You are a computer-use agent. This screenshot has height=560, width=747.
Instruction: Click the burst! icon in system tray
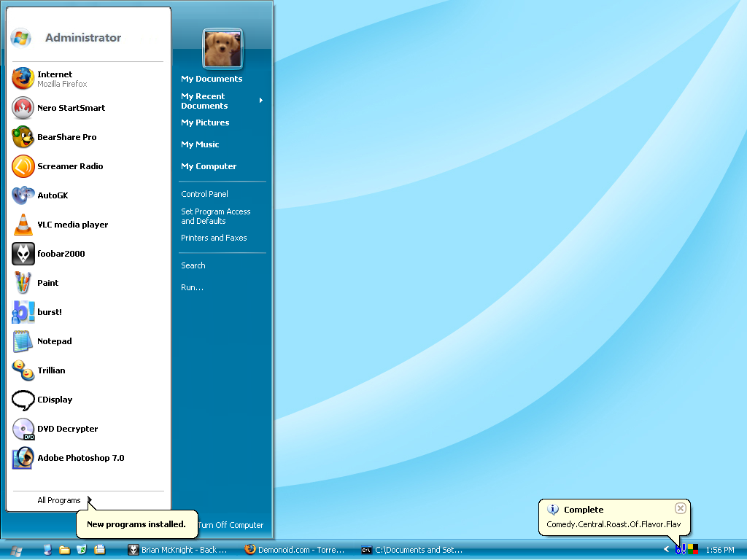[681, 550]
